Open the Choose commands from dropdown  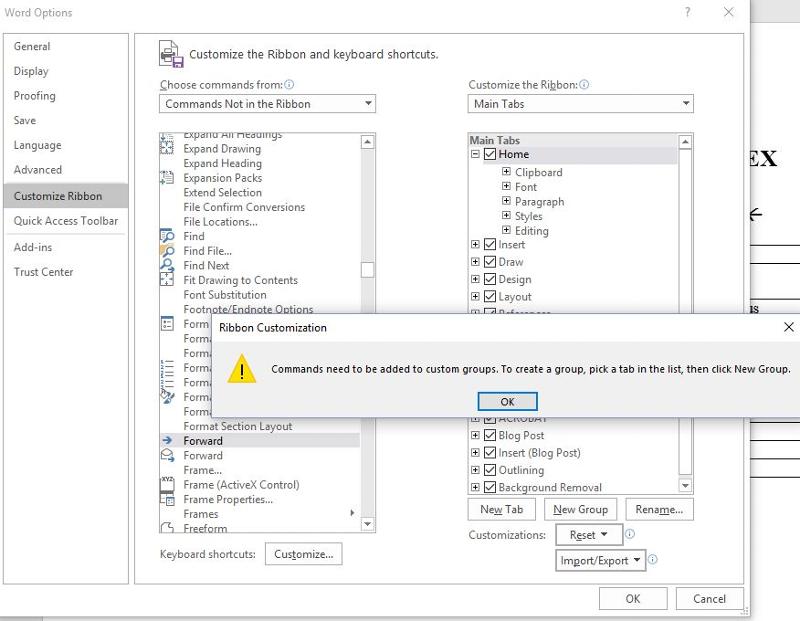[x=267, y=104]
